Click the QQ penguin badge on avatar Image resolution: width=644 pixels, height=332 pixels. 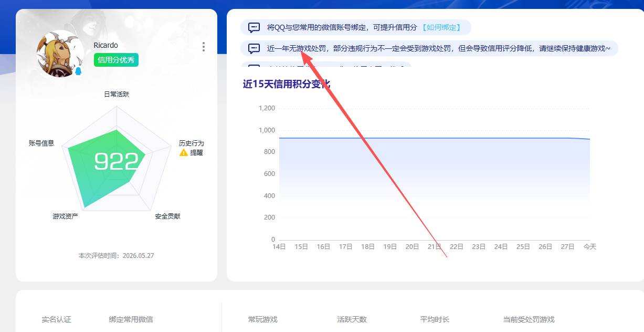click(x=78, y=71)
